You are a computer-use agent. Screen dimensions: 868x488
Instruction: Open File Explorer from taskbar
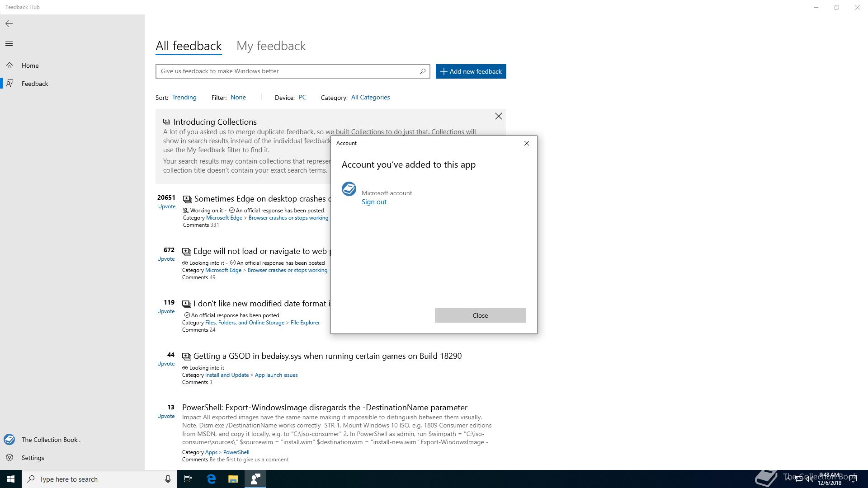coord(233,479)
